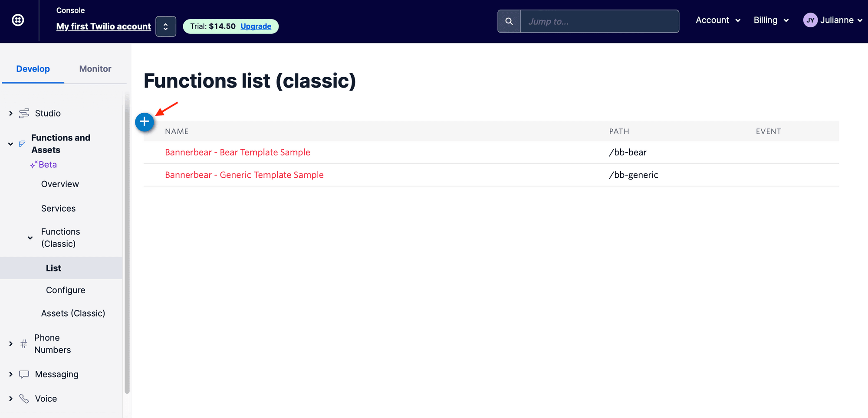Open Bannerbear - Generic Template Sample function

coord(244,175)
